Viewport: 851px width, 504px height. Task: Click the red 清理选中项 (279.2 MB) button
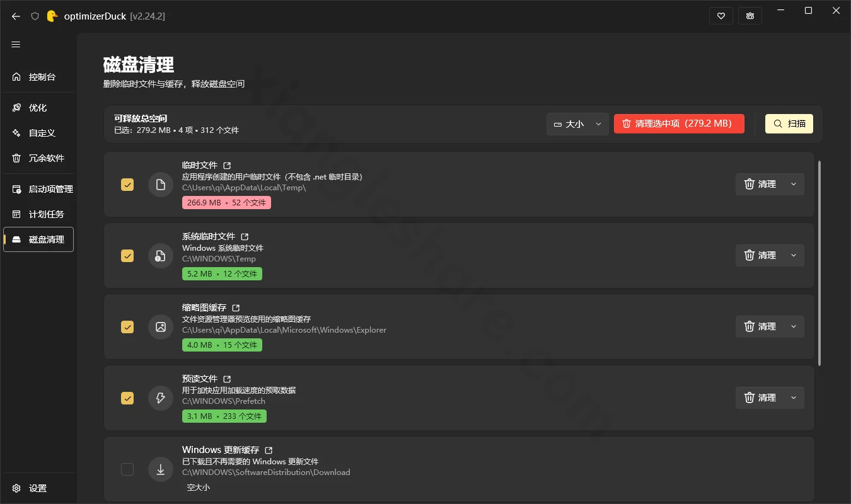(679, 123)
